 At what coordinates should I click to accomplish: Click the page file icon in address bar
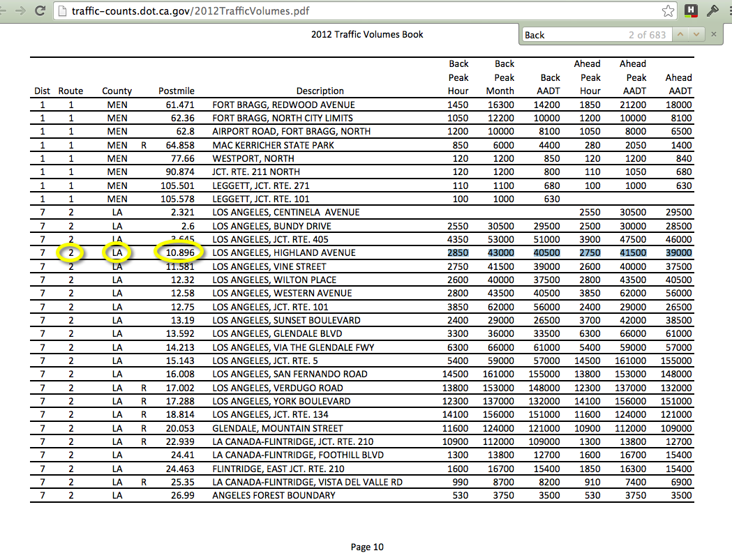pos(64,11)
